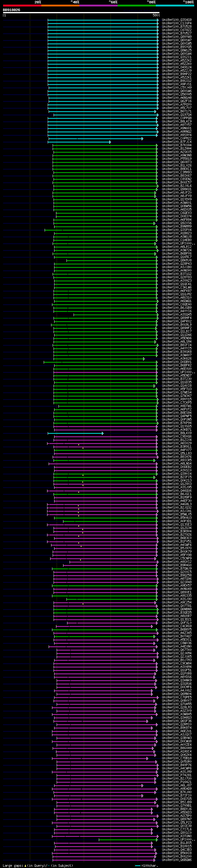Image resolution: width=197 pixels, height=868 pixels.
Task: Click the white query sequence ruler bar
Action: [81, 13]
